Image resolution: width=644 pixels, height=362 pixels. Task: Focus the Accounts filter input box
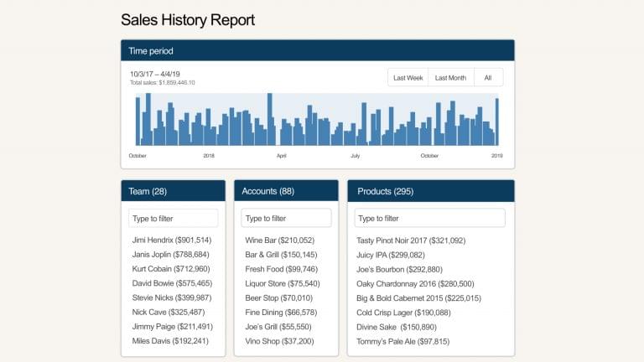[x=286, y=219]
